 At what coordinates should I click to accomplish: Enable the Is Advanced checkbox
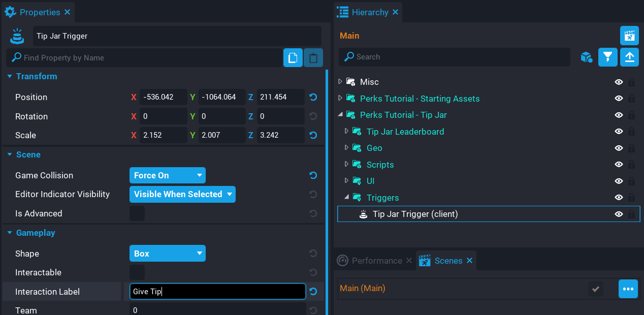[137, 213]
